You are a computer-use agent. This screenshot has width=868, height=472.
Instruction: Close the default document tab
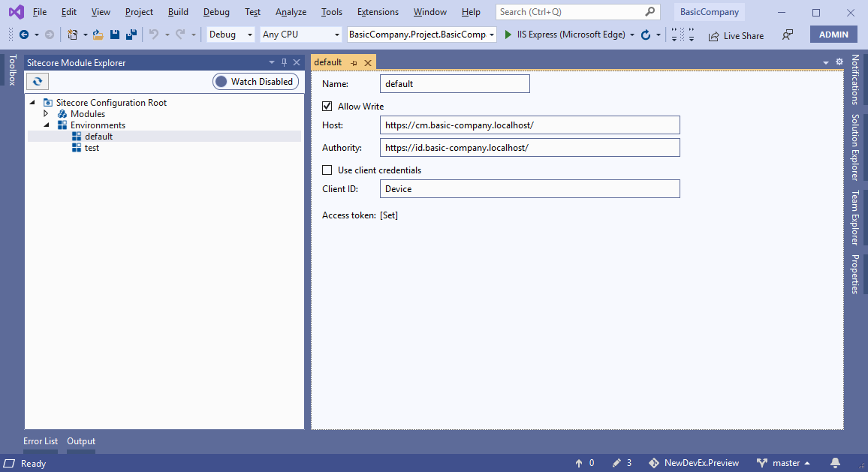click(x=368, y=63)
